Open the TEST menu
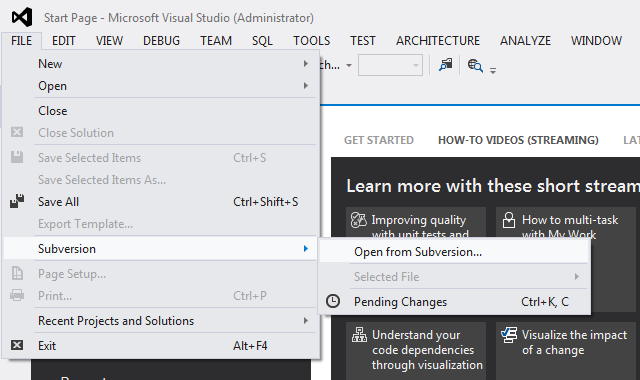Image resolution: width=640 pixels, height=380 pixels. click(x=362, y=41)
